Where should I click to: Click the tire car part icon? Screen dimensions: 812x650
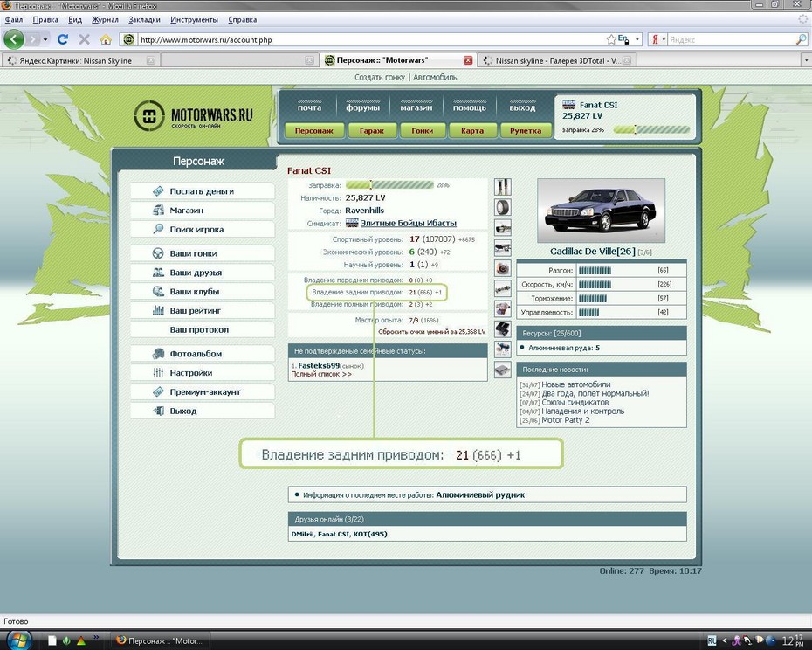point(502,207)
